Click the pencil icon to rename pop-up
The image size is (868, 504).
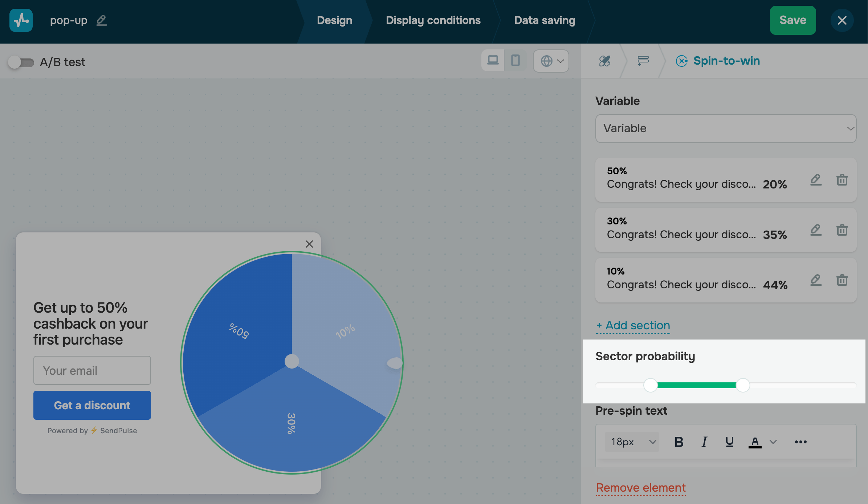[x=102, y=20]
